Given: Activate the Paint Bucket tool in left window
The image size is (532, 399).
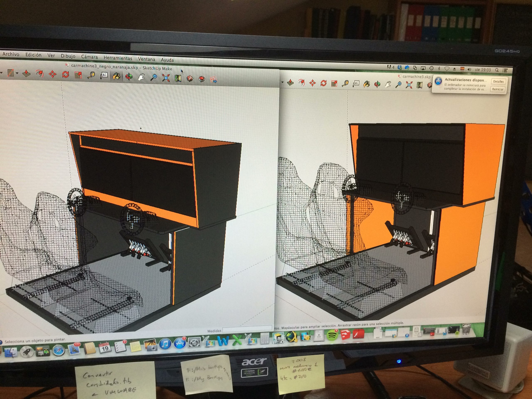Looking at the screenshot, I should pyautogui.click(x=116, y=76).
